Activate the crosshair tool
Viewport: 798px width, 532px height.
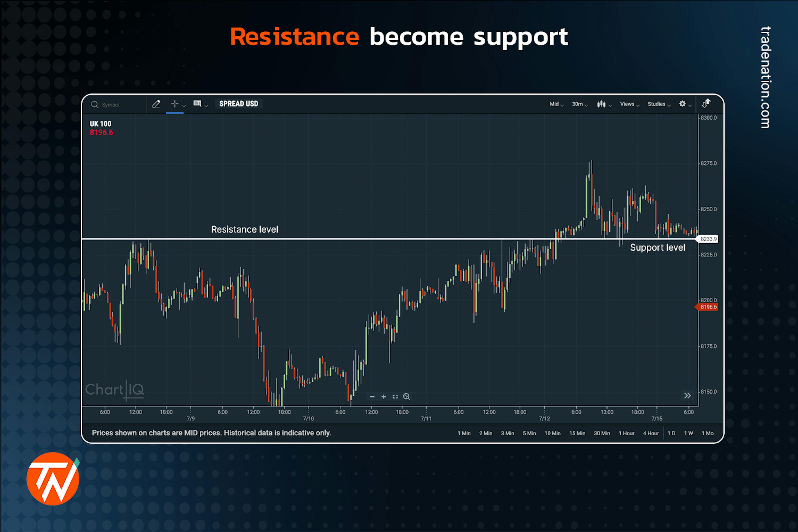pyautogui.click(x=175, y=103)
